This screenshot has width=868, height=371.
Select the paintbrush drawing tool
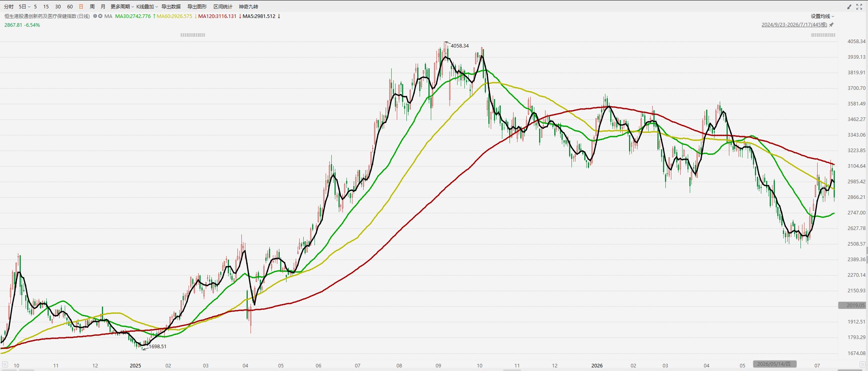[x=849, y=7]
